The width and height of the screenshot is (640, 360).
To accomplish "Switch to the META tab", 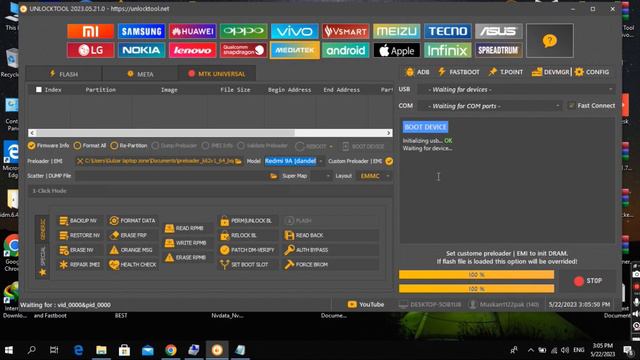I will tap(140, 74).
